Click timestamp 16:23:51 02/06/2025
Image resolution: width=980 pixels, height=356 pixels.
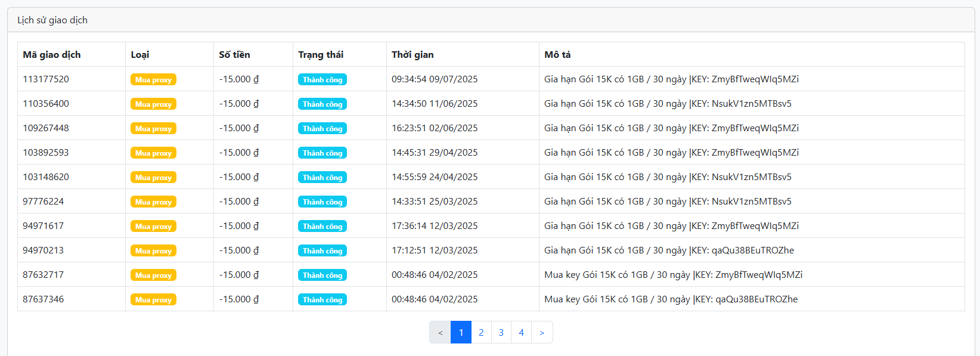tap(435, 128)
